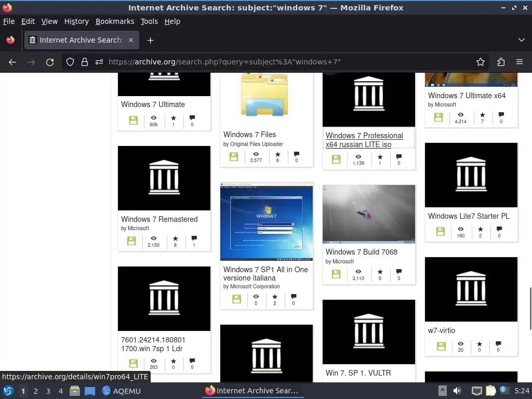Screen dimensions: 532x399
Task: Open the Tools menu
Action: point(149,21)
